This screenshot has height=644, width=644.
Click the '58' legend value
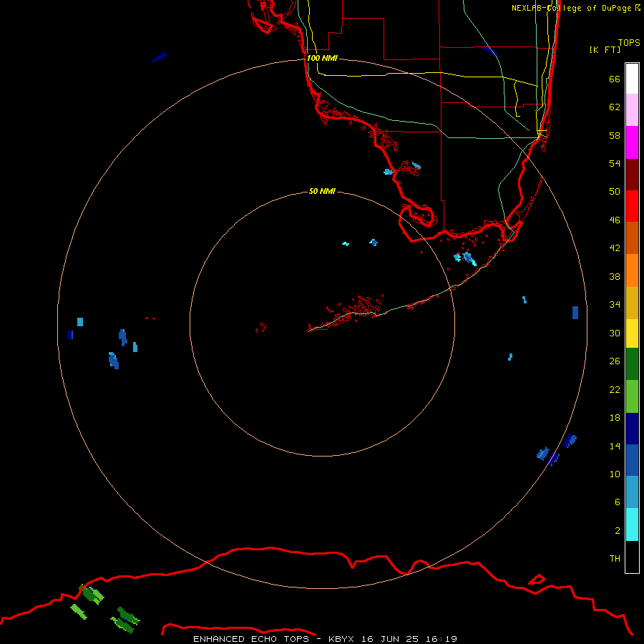click(615, 135)
